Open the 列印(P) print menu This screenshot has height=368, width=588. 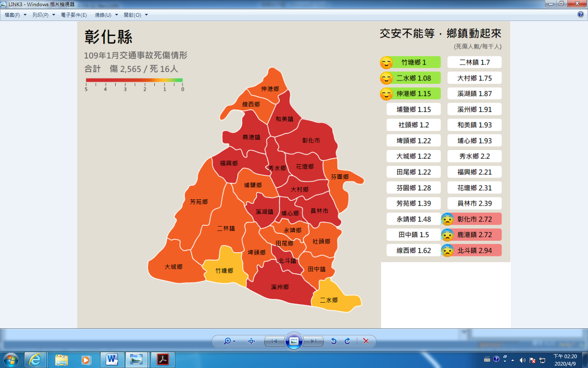click(x=43, y=15)
